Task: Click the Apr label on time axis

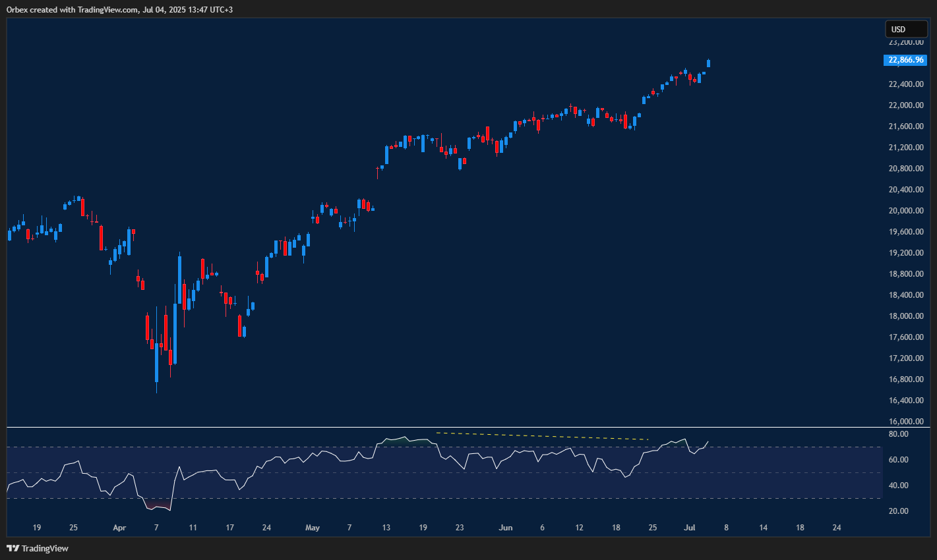Action: 119,528
